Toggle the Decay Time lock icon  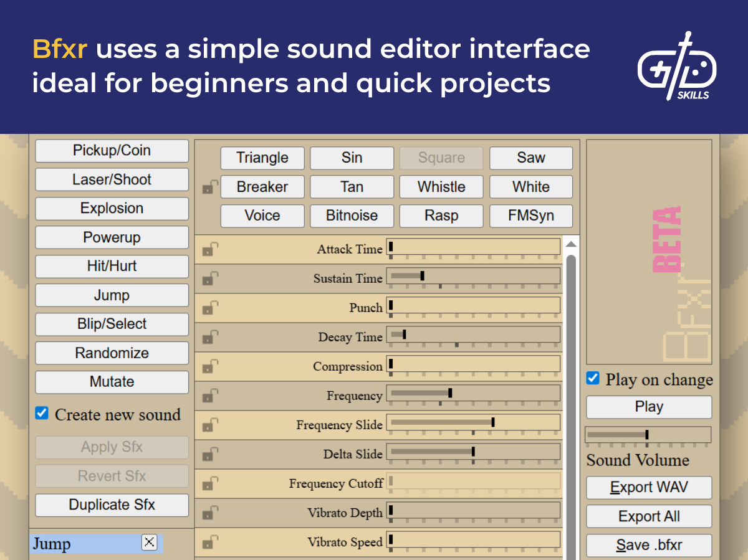point(209,337)
